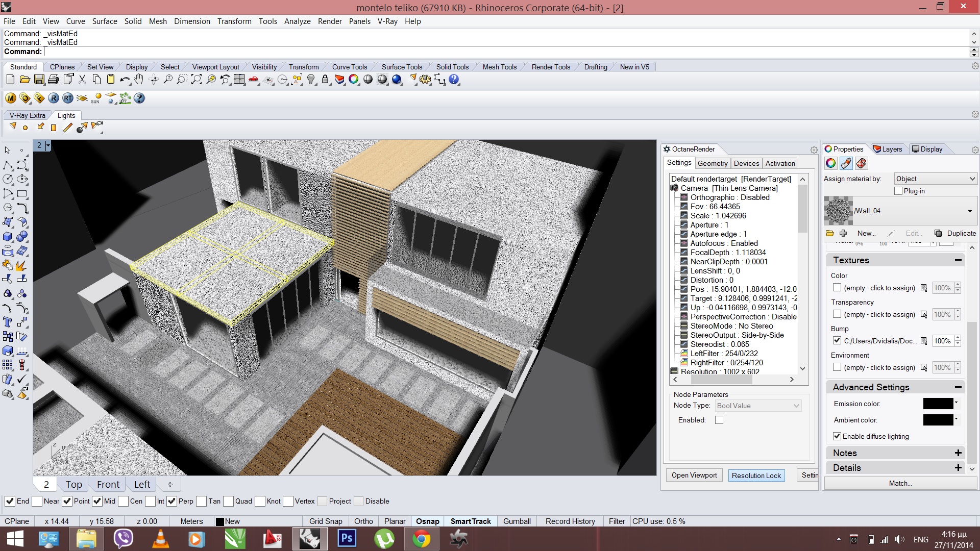Toggle the Near osnap checkbox
This screenshot has width=980, height=551.
tap(37, 502)
